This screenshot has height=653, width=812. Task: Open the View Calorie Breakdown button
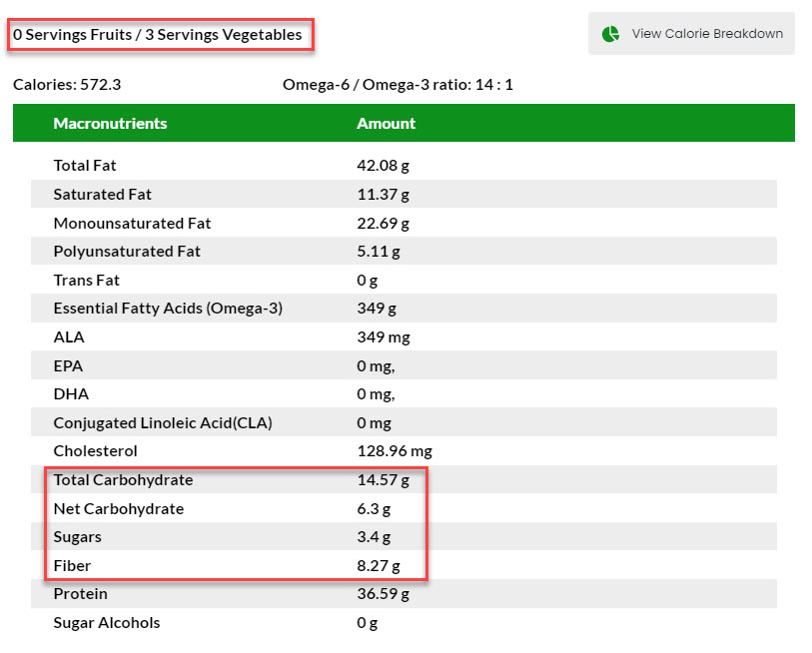click(x=691, y=34)
